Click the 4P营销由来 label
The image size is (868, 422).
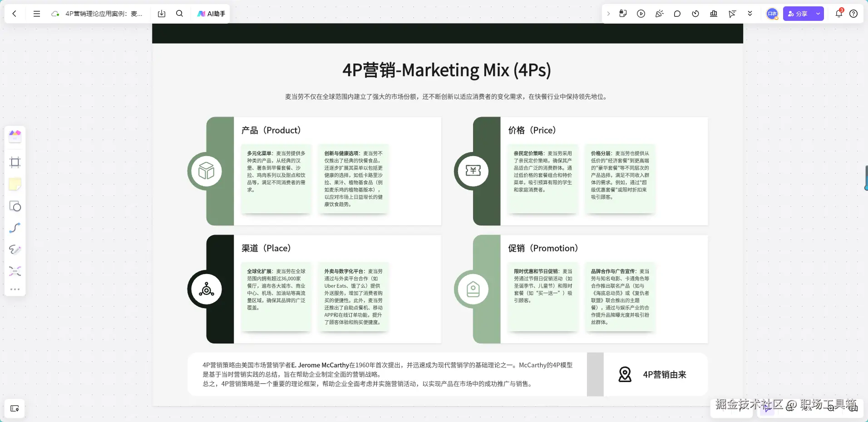coord(665,375)
